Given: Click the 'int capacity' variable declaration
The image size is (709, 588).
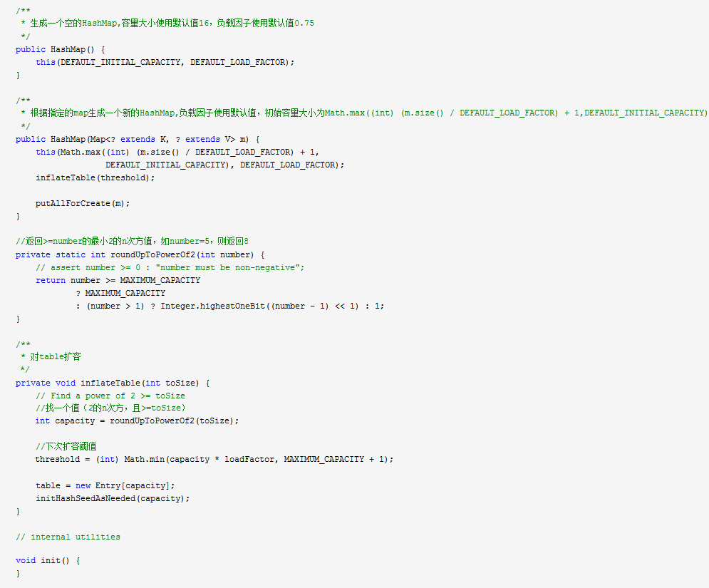Looking at the screenshot, I should [65, 421].
